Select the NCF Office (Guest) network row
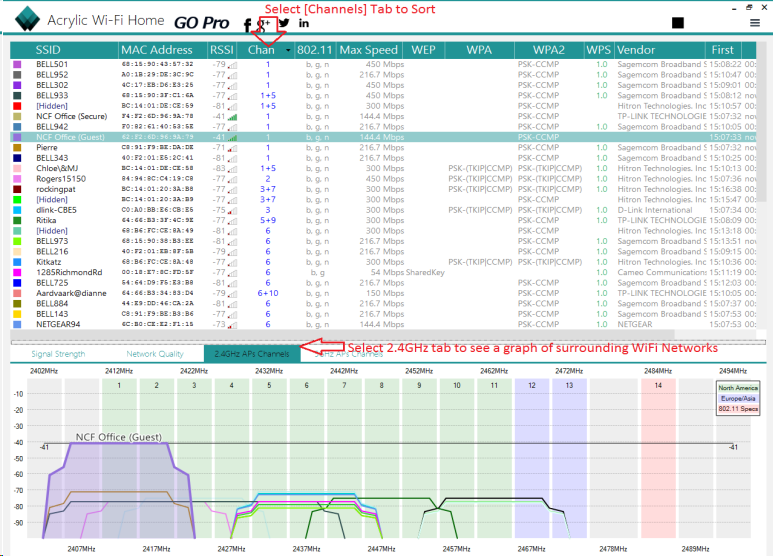The image size is (773, 556). pos(383,137)
